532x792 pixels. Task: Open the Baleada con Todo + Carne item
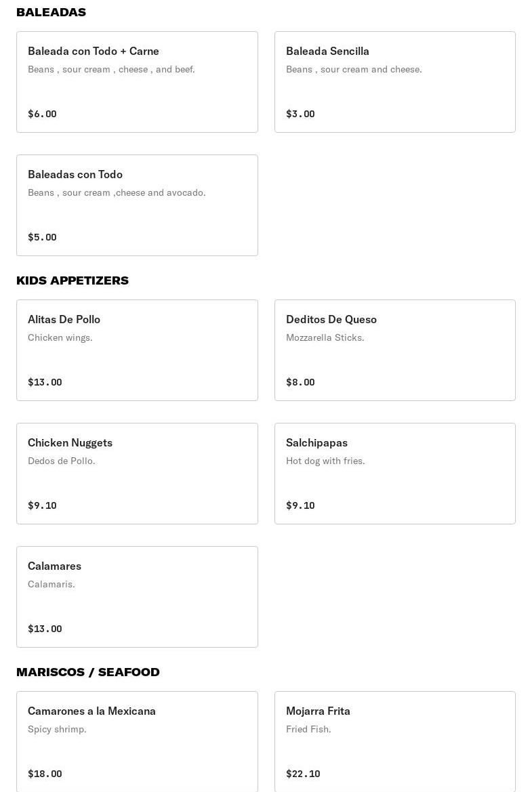[137, 82]
